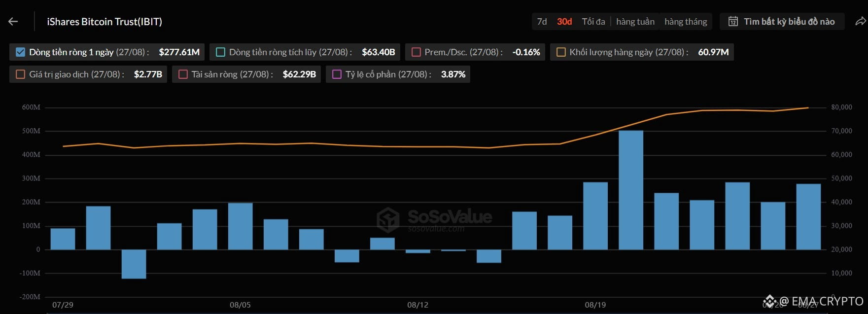868x314 pixels.
Task: Click the 80,000 right axis label
Action: click(841, 107)
